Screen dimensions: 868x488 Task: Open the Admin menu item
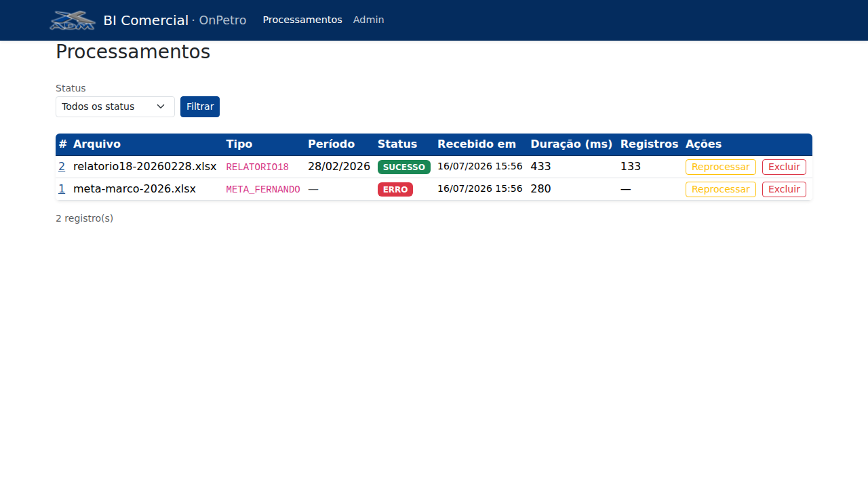(368, 20)
